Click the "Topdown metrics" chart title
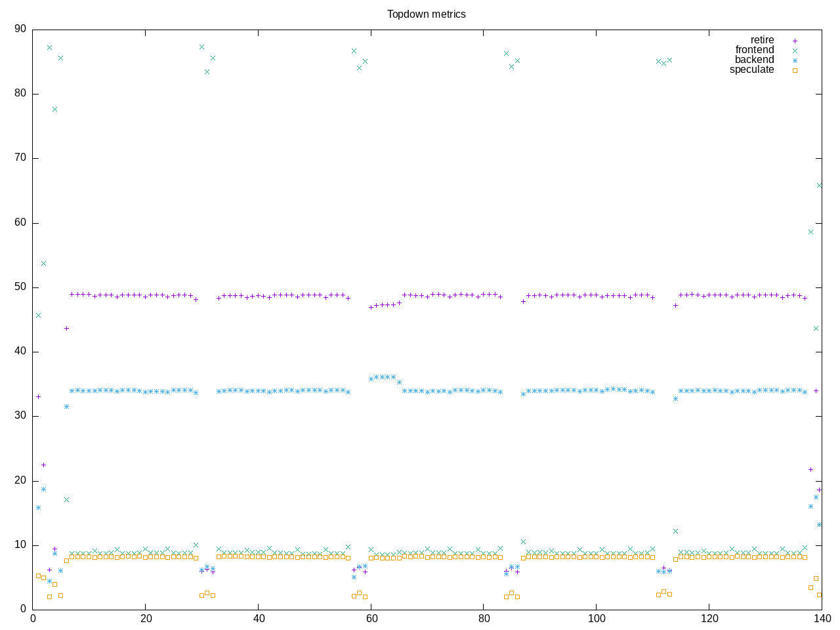 (426, 14)
